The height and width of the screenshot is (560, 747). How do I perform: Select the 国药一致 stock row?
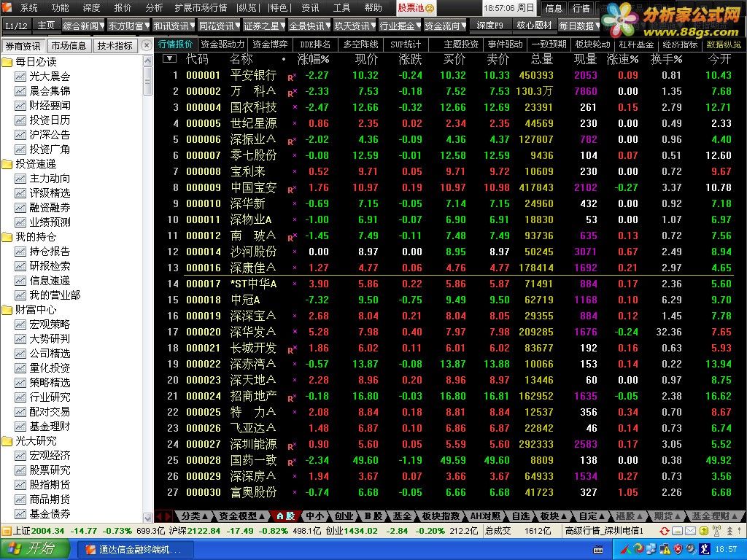(448, 461)
